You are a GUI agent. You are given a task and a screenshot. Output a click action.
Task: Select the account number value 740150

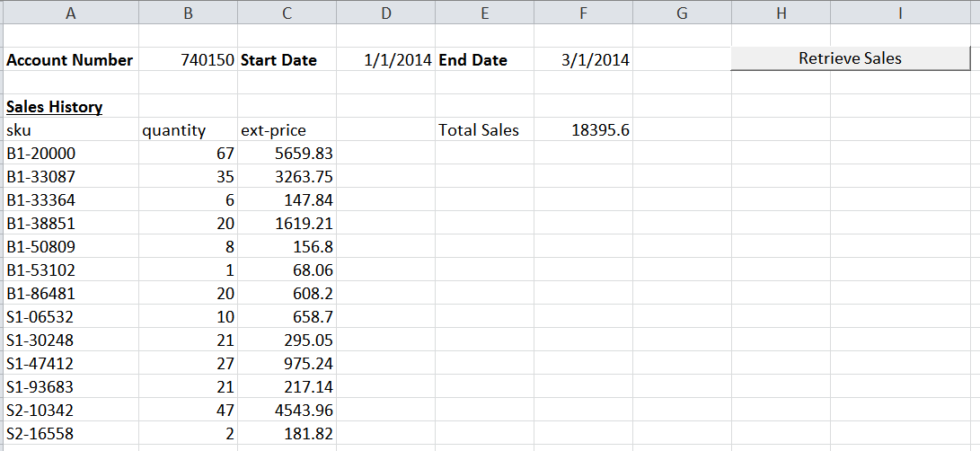coord(207,61)
